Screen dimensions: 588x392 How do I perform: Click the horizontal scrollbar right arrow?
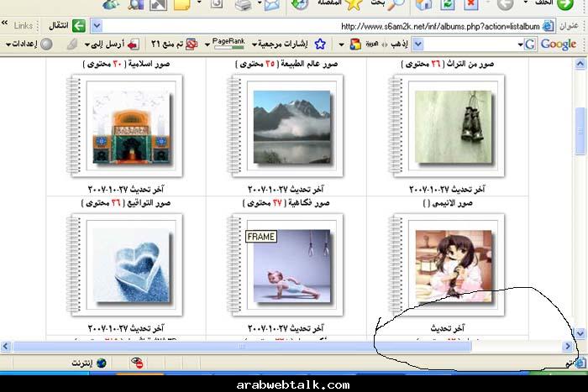568,347
